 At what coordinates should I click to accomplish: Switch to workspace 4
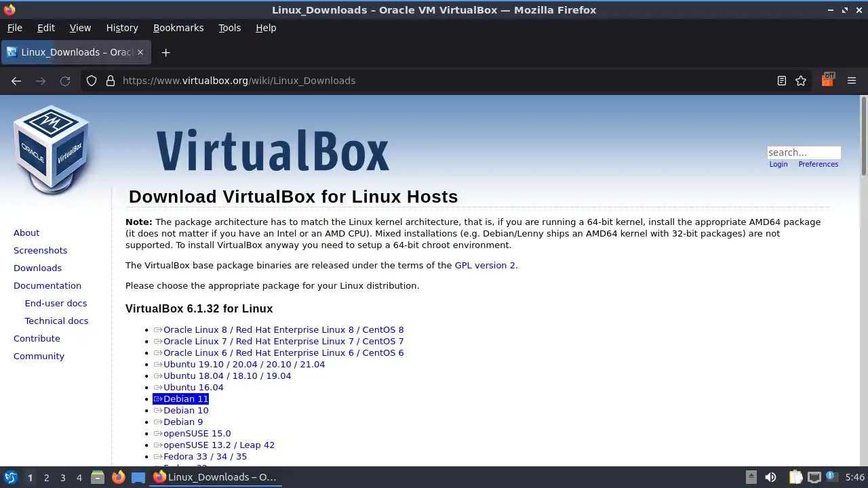tap(79, 477)
